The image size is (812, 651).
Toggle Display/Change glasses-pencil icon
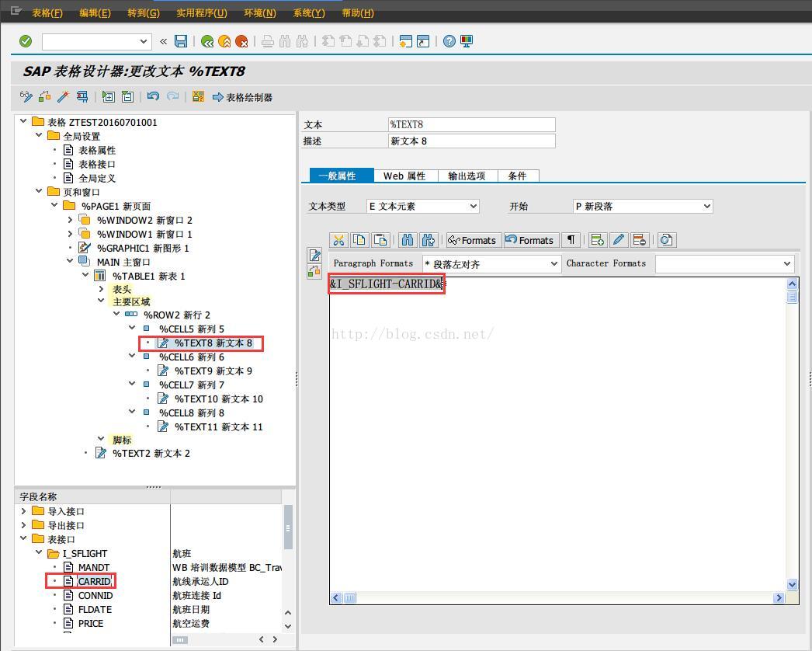pos(26,96)
